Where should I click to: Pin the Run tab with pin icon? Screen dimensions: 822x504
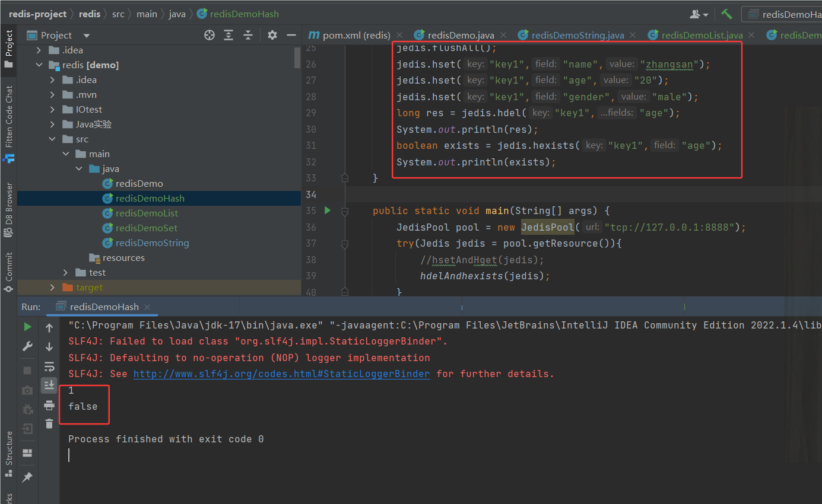coord(27,477)
